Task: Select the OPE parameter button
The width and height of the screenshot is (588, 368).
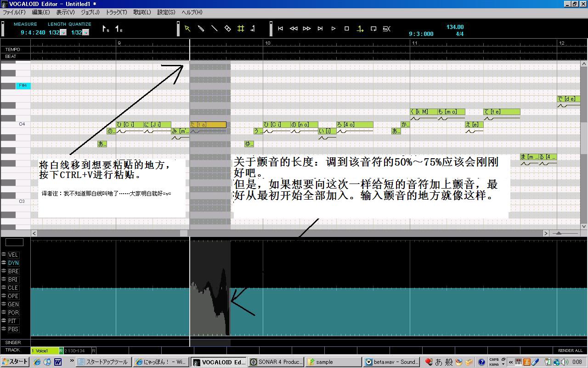Action: click(13, 296)
